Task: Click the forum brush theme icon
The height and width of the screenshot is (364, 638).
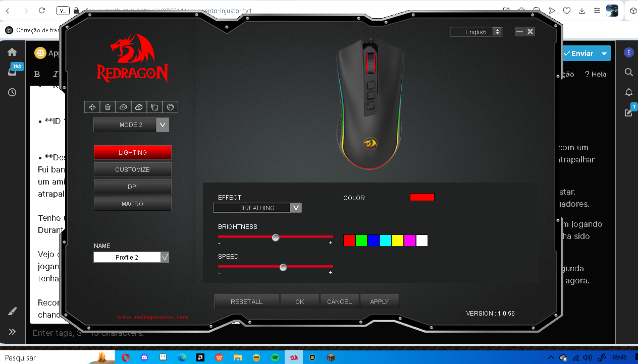Action: (13, 312)
